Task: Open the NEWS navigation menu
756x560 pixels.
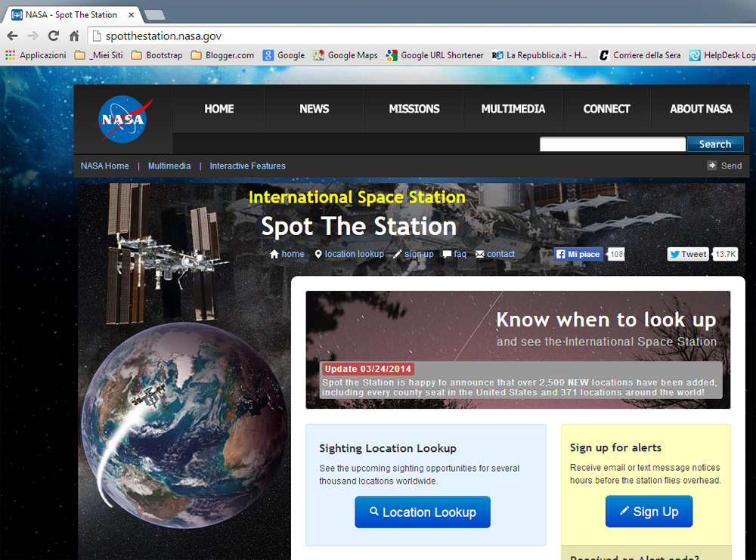Action: point(314,109)
